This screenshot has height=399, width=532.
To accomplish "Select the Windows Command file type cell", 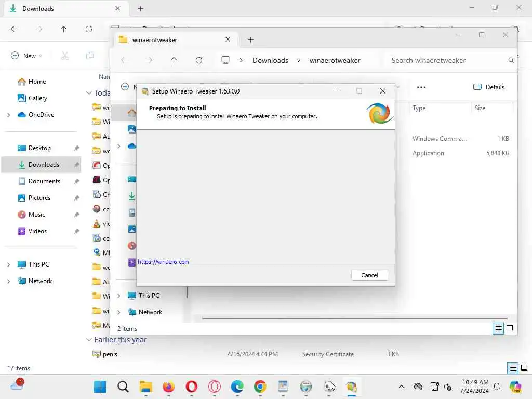I will pos(440,139).
